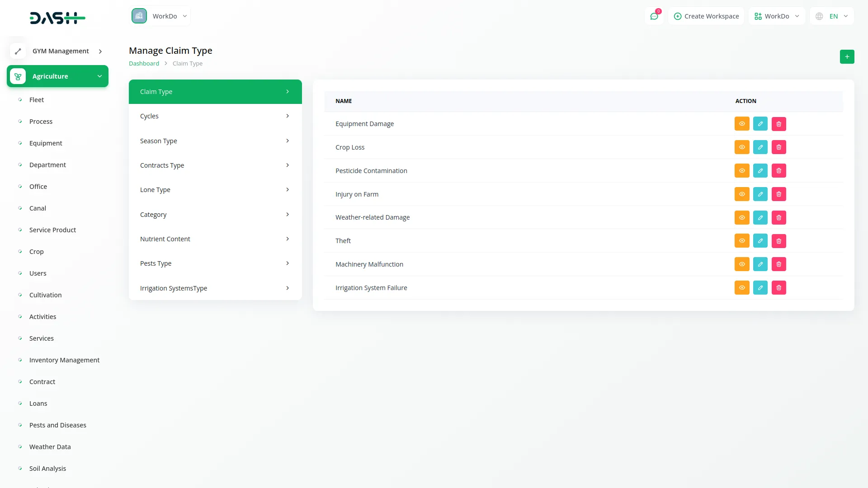Screen dimensions: 868x488
Task: Select the Season Type settings tab
Action: [215, 141]
